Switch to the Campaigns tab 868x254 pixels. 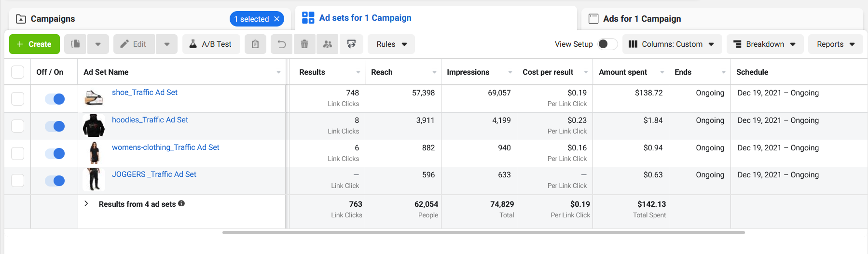pyautogui.click(x=53, y=19)
